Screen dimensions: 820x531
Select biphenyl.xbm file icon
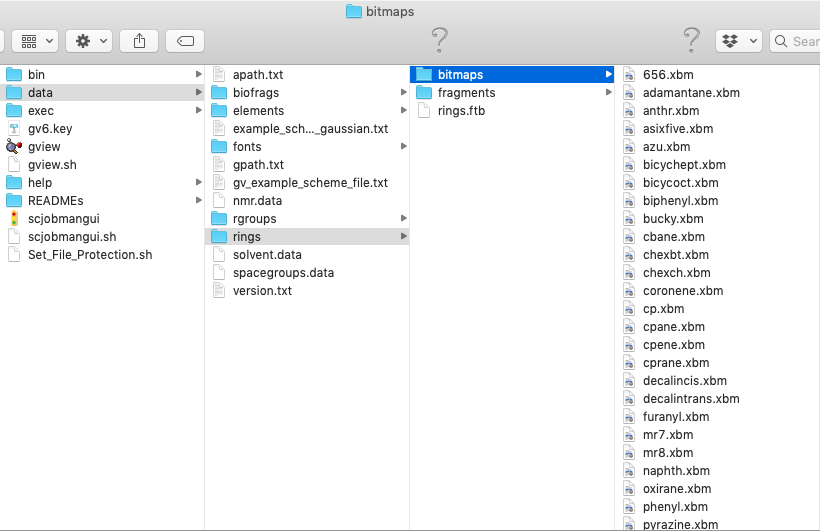(629, 201)
